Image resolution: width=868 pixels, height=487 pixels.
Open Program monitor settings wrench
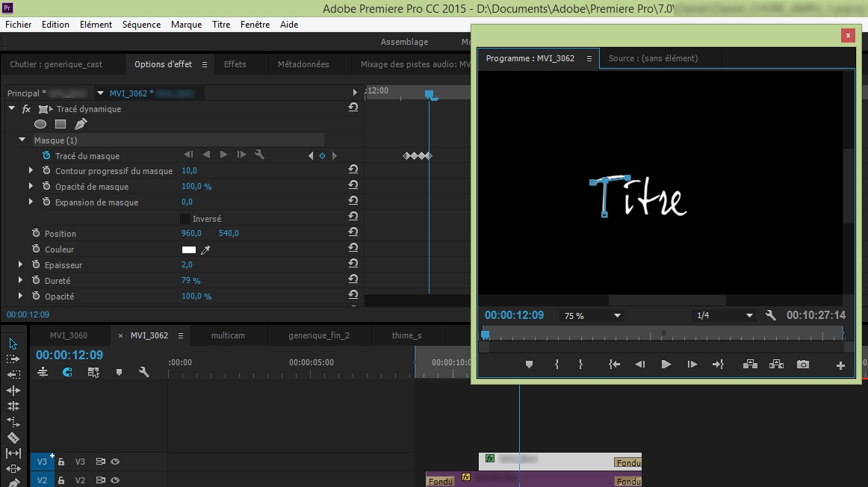(771, 315)
